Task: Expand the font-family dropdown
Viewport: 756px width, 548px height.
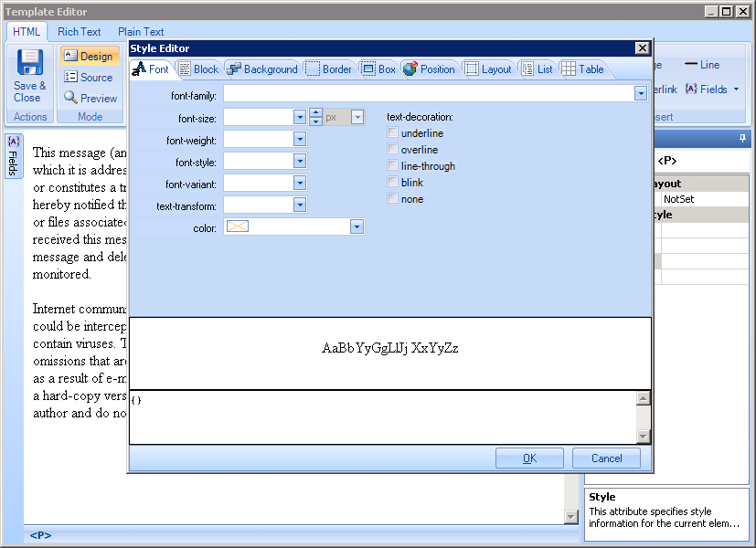Action: [640, 93]
